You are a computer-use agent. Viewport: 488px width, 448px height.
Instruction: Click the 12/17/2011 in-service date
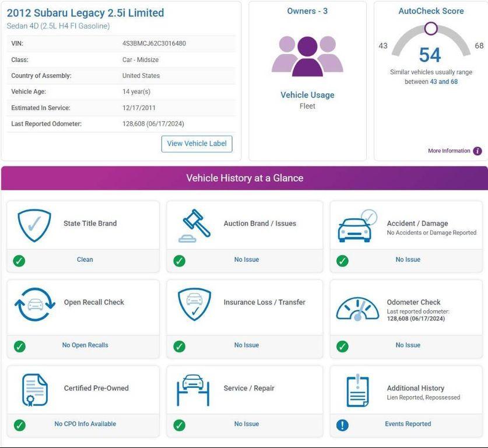click(x=139, y=108)
